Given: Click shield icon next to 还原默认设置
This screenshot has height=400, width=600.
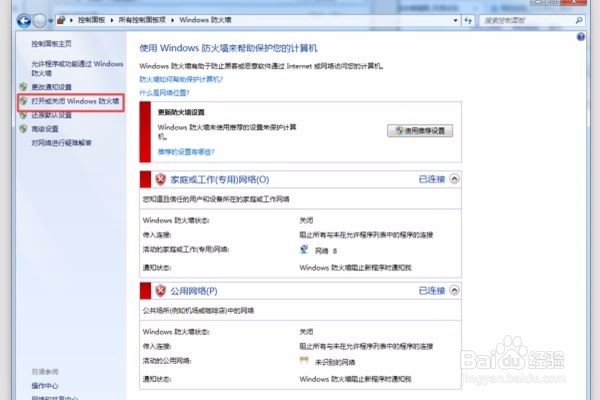Looking at the screenshot, I should pos(23,115).
